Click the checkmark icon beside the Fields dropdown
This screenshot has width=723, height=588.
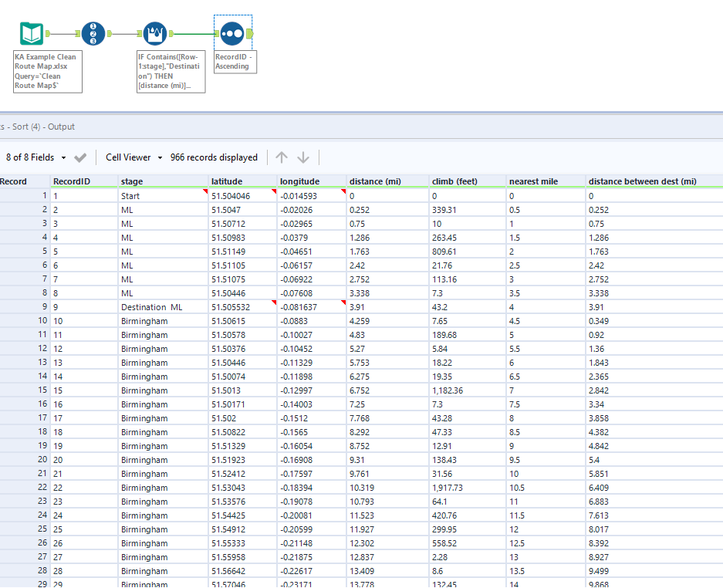pyautogui.click(x=80, y=157)
